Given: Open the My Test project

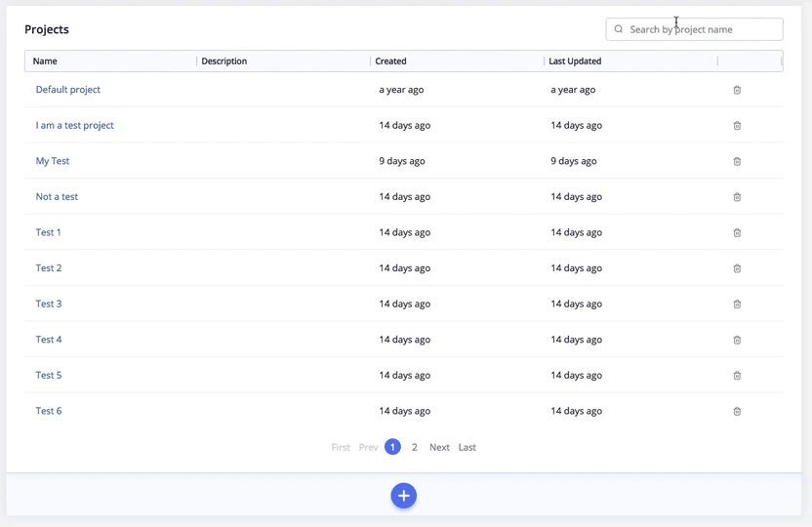Looking at the screenshot, I should click(x=53, y=161).
